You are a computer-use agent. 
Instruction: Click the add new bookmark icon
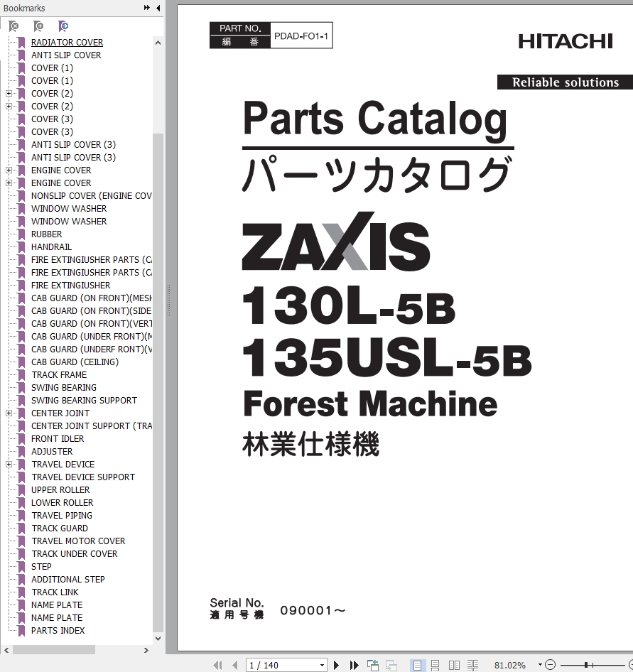(38, 26)
